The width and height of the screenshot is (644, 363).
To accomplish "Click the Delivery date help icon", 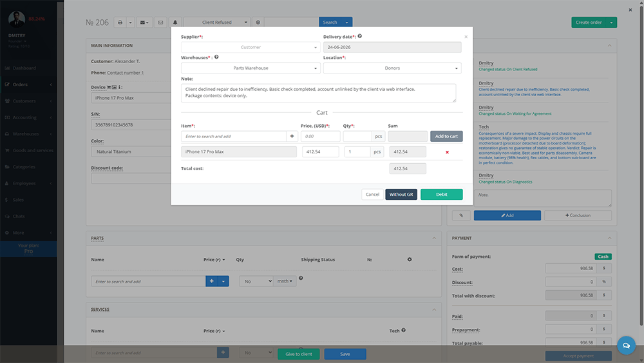I will click(360, 36).
